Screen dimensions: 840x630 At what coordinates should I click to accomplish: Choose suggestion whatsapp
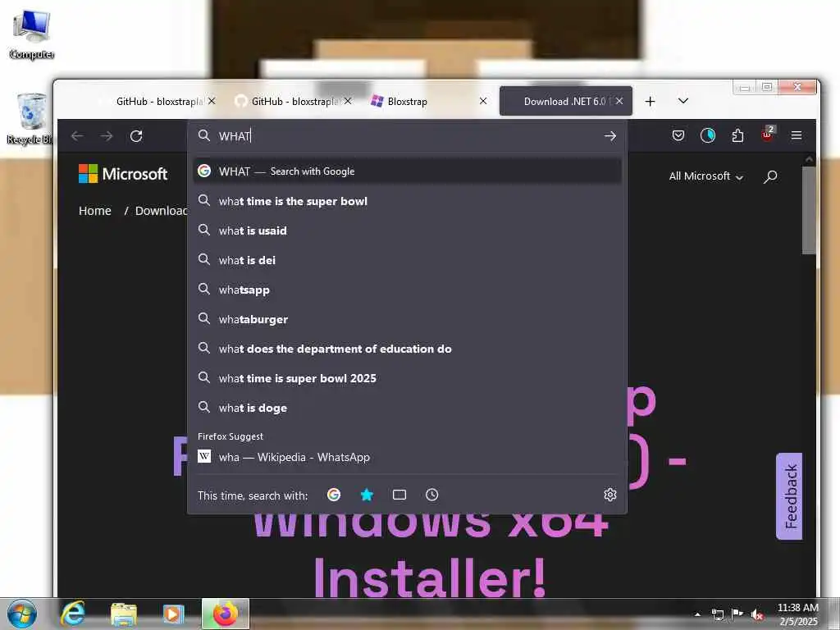pyautogui.click(x=407, y=290)
